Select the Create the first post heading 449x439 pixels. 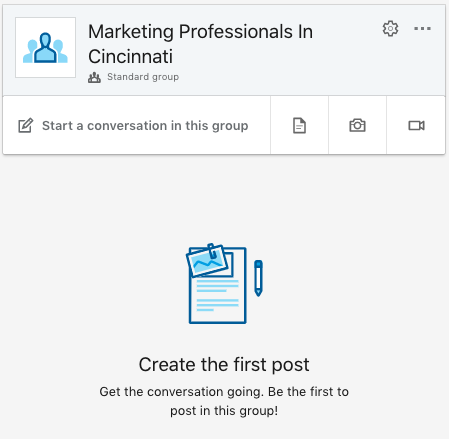[x=224, y=364]
